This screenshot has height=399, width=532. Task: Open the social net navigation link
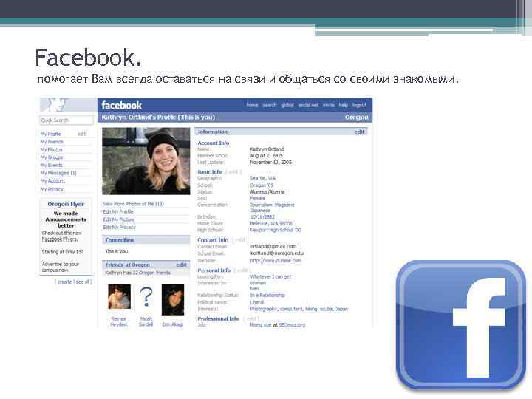pyautogui.click(x=308, y=105)
